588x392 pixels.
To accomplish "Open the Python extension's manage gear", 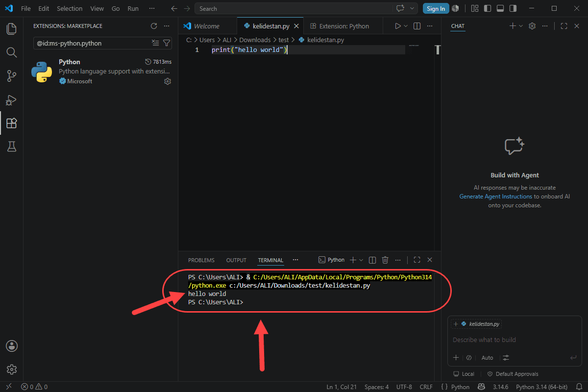I will (168, 81).
